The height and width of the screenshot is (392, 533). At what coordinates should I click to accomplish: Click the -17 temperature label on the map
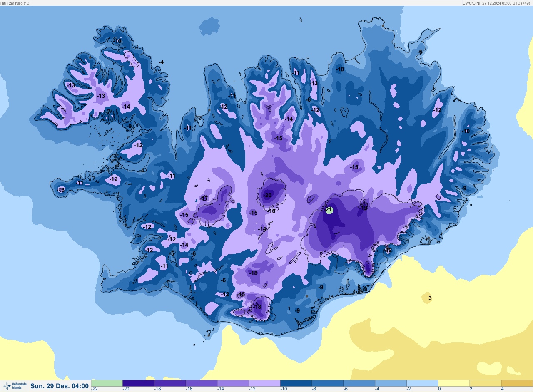(x=203, y=198)
